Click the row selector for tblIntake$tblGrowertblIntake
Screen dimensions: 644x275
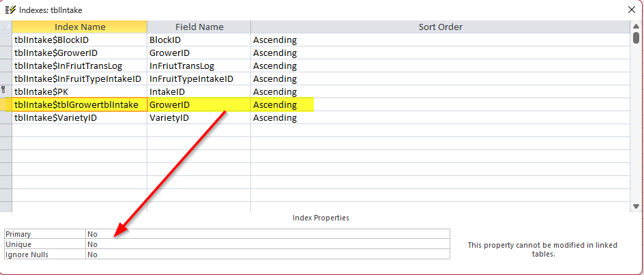6,105
